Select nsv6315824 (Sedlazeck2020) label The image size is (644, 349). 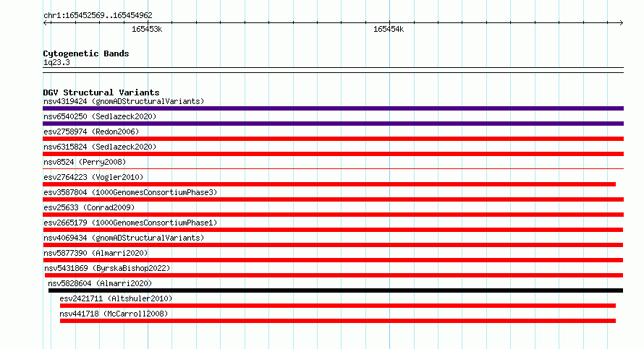100,147
